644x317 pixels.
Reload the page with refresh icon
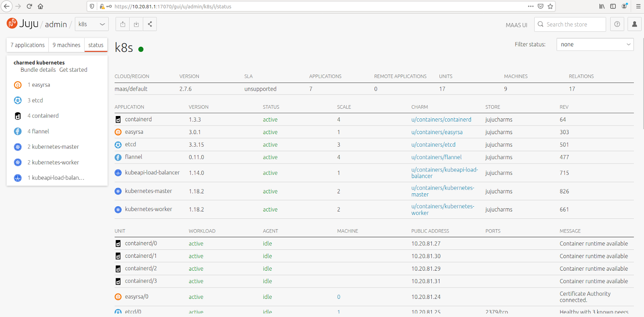(29, 6)
